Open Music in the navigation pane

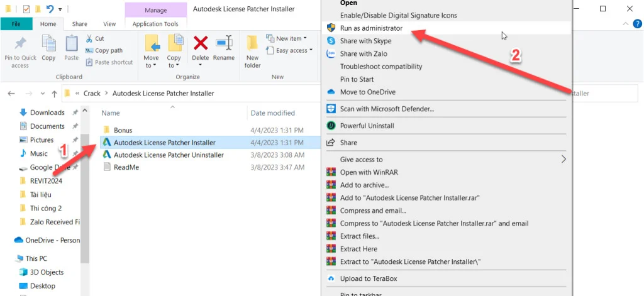point(38,153)
